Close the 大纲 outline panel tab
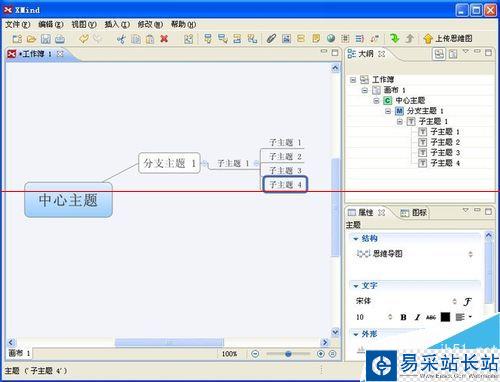This screenshot has width=500, height=382. coord(382,54)
